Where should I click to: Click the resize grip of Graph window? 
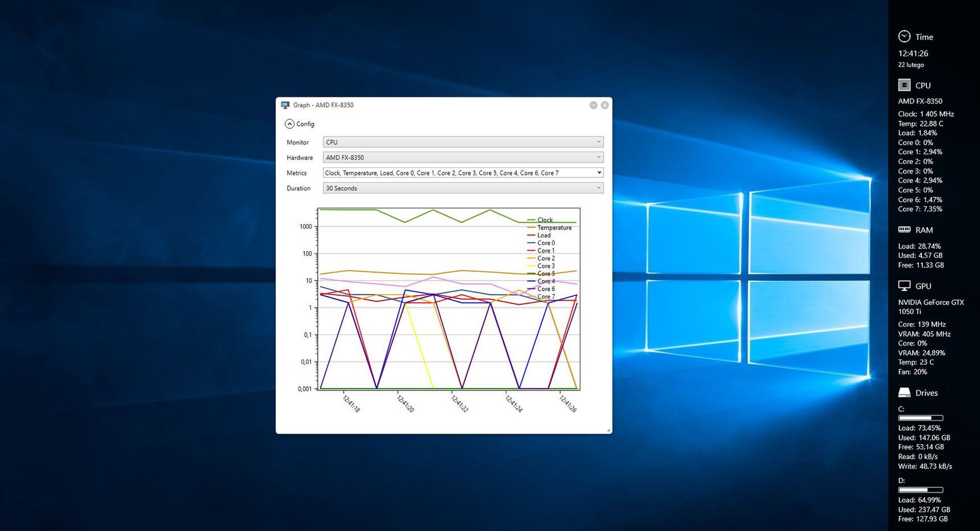[609, 430]
